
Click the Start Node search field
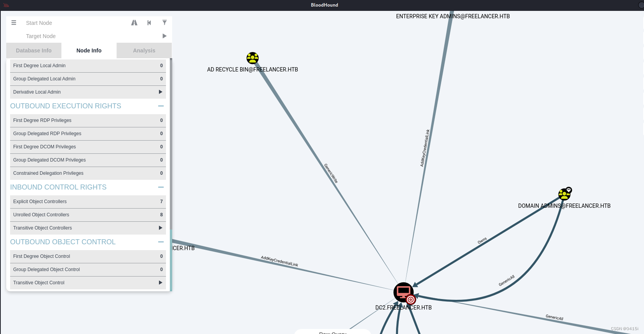click(76, 23)
